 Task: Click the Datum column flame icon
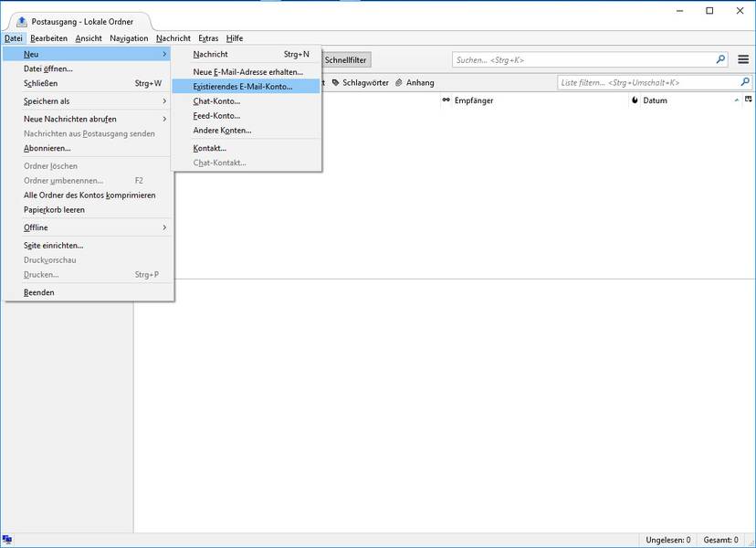(x=635, y=100)
